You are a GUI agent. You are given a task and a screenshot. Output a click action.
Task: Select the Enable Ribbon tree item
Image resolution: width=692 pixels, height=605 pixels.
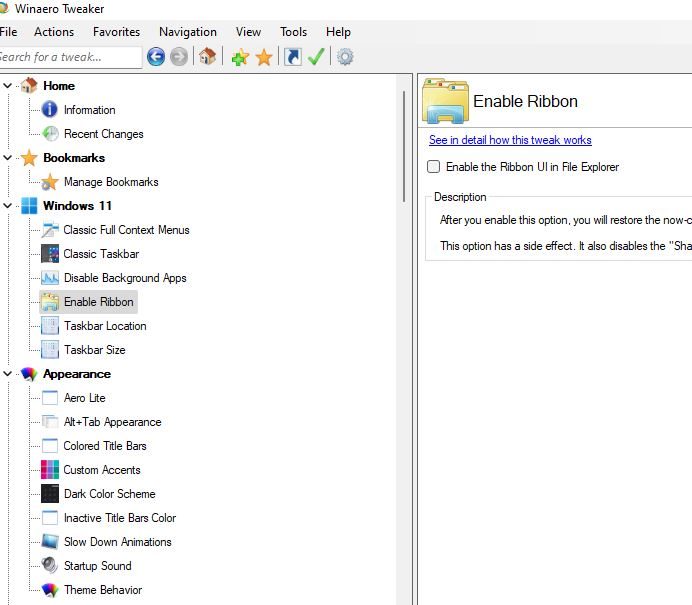(99, 302)
